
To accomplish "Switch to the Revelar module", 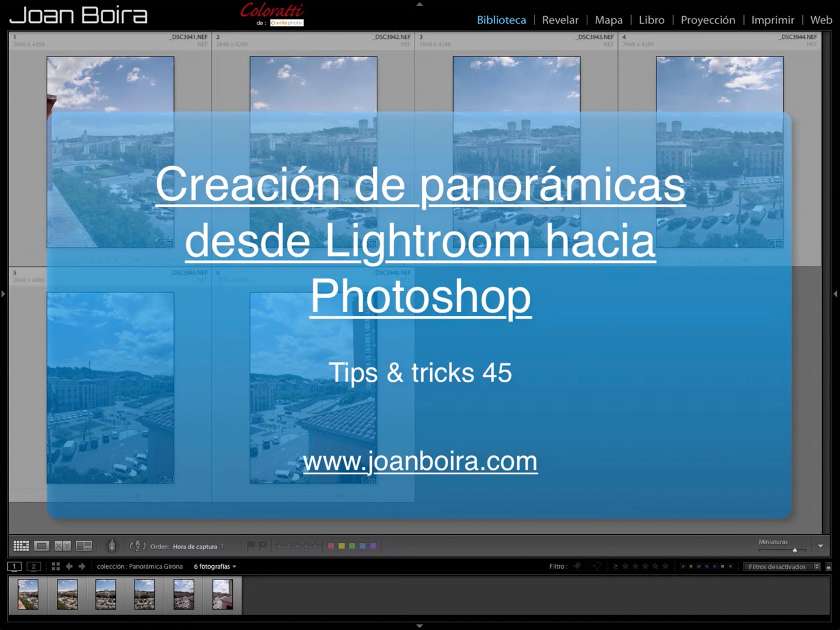I will click(560, 20).
